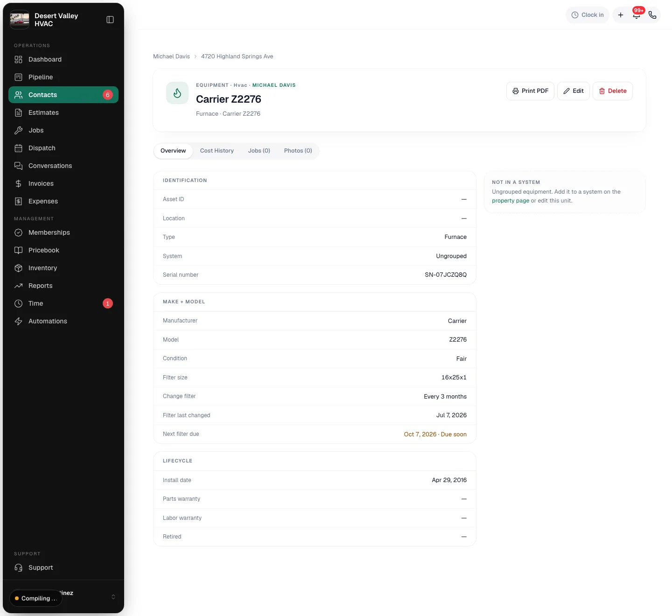
Task: Click the Dispatch calendar icon
Action: tap(19, 148)
